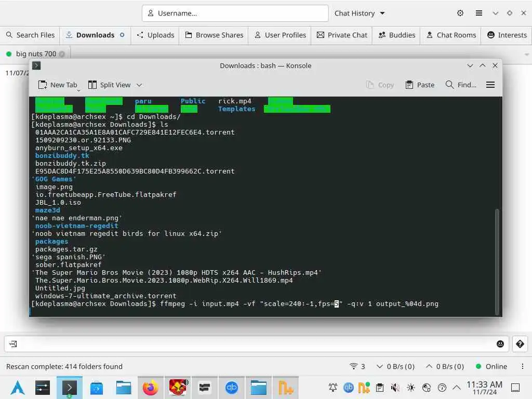532x399 pixels.
Task: Open a New Tab in Konsole
Action: tap(58, 85)
